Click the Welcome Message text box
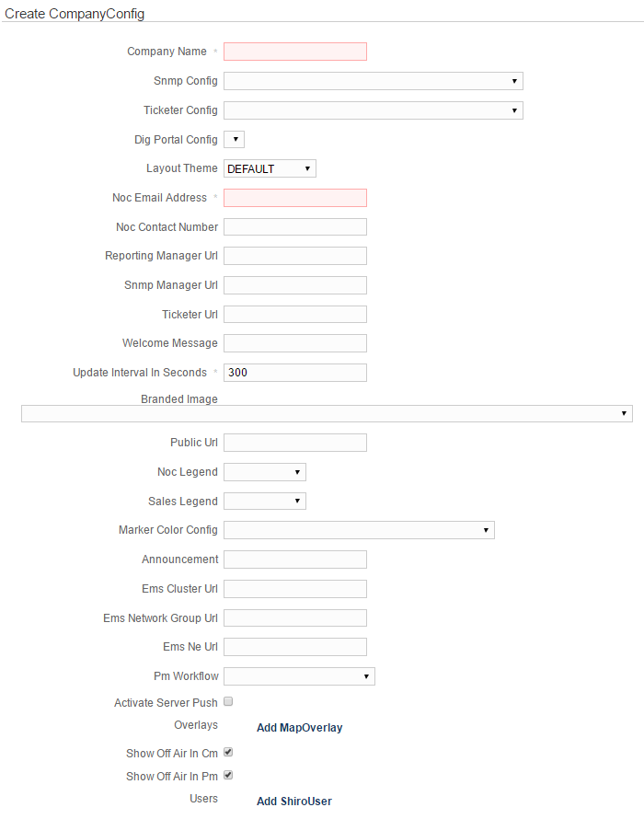This screenshot has width=644, height=819. (294, 343)
